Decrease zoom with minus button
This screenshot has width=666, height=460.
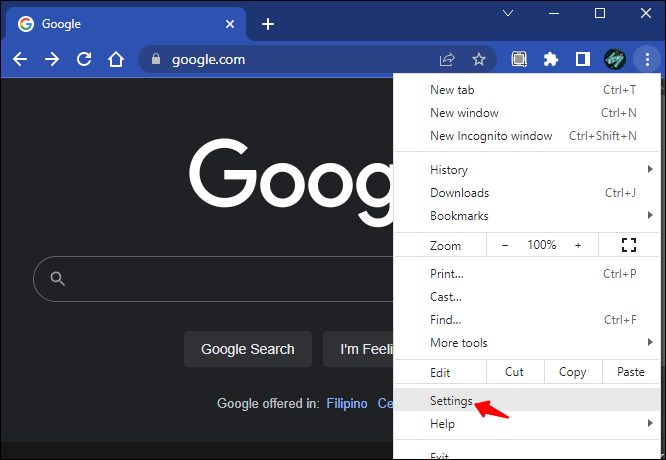click(505, 245)
